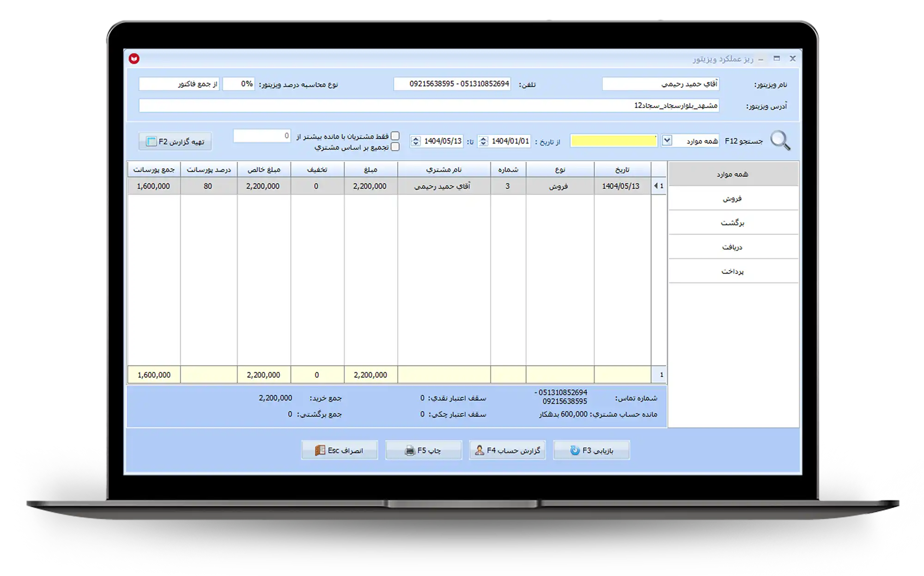Click the بازیابی F3 refresh button
924x576 pixels.
[x=591, y=450]
